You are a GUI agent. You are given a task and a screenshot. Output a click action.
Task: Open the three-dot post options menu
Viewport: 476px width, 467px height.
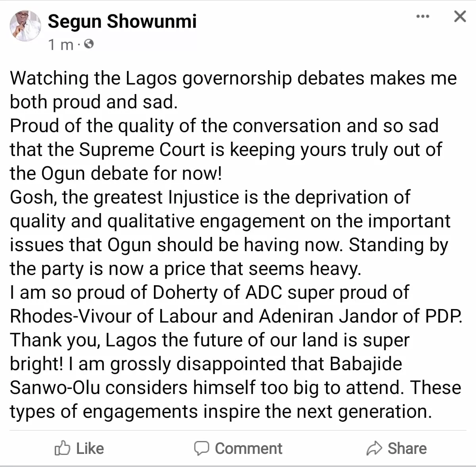(x=423, y=17)
